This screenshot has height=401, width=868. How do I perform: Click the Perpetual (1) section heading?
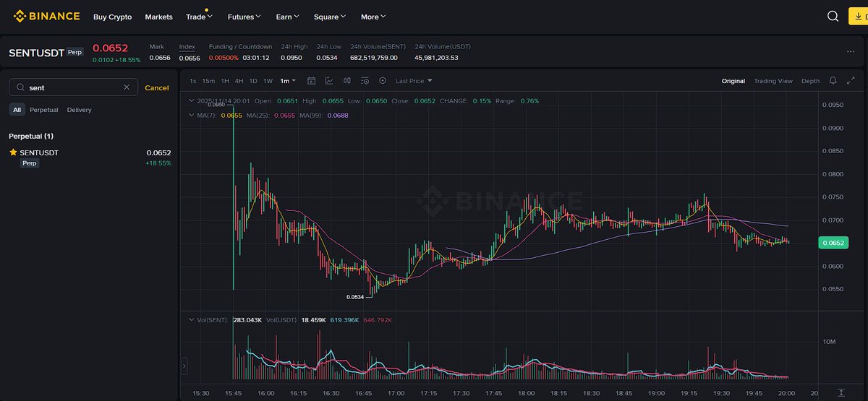coord(31,136)
